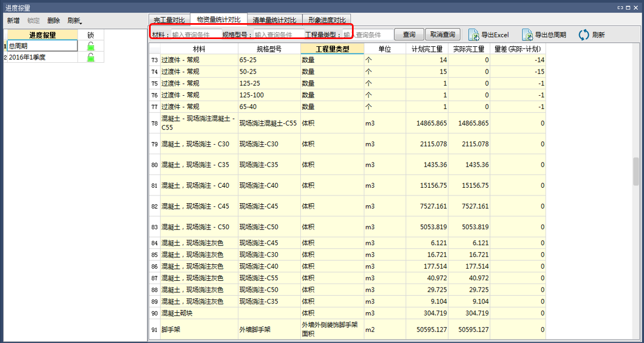
Task: Toggle the lock icon for 2016年1季度
Action: coord(91,57)
